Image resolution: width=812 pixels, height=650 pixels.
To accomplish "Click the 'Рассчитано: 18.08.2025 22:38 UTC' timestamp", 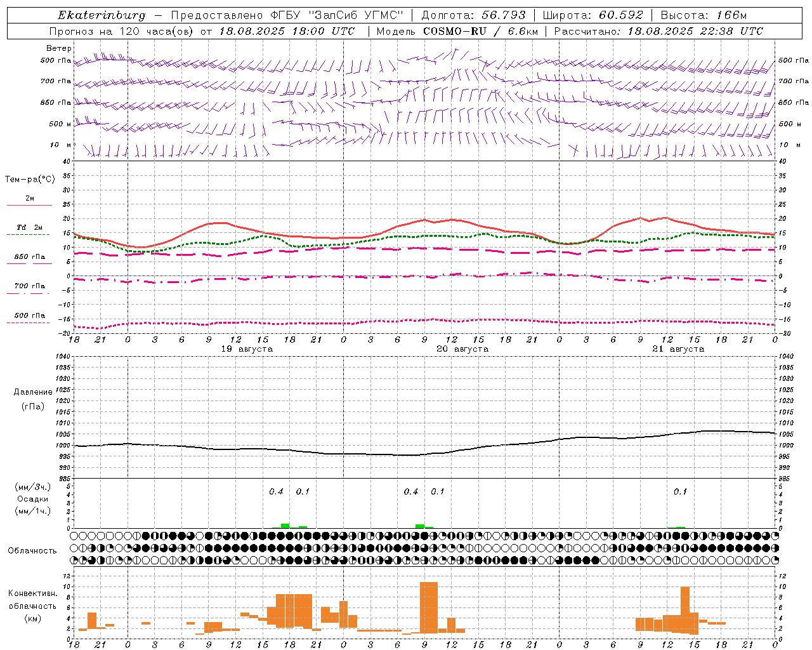I will [658, 31].
